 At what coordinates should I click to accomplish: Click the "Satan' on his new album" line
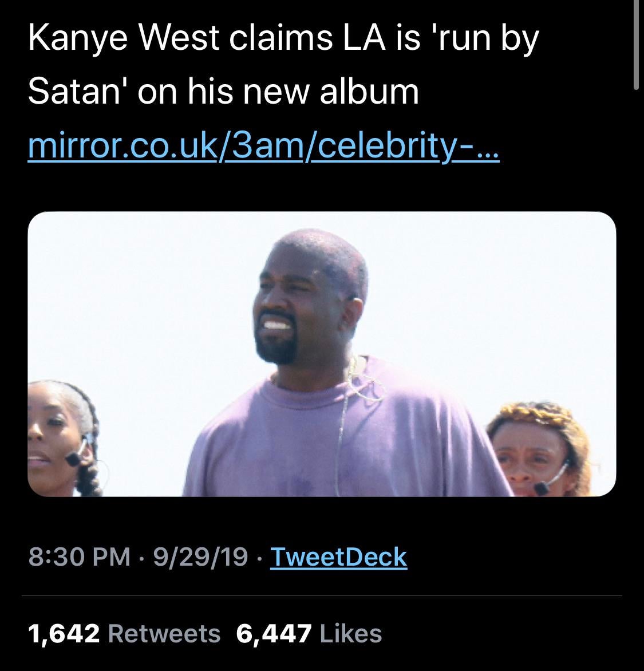point(223,92)
